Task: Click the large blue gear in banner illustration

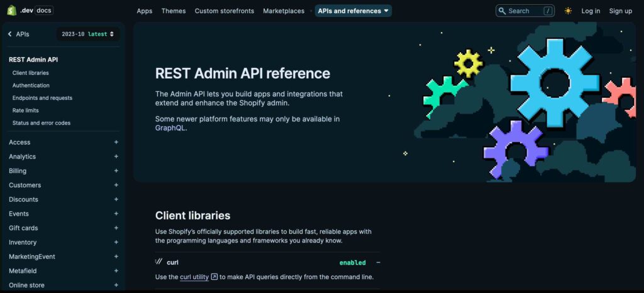Action: [x=555, y=82]
